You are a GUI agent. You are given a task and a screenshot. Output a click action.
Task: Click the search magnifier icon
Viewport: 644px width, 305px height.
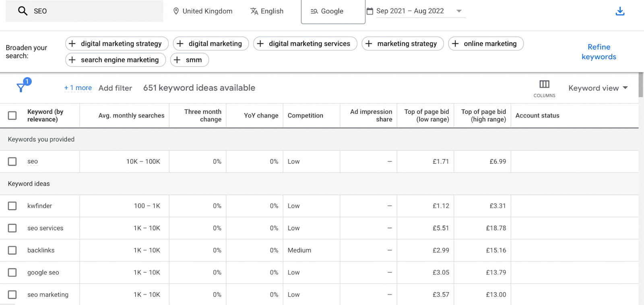(x=23, y=11)
